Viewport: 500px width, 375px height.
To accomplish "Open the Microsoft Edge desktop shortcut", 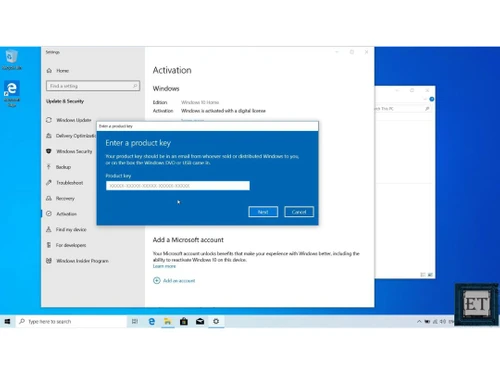I will 12,94.
